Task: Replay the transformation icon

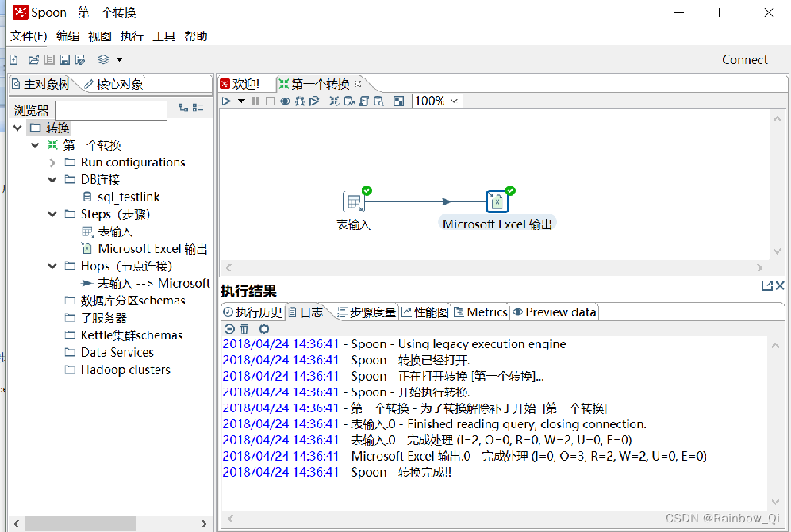Action: (314, 101)
